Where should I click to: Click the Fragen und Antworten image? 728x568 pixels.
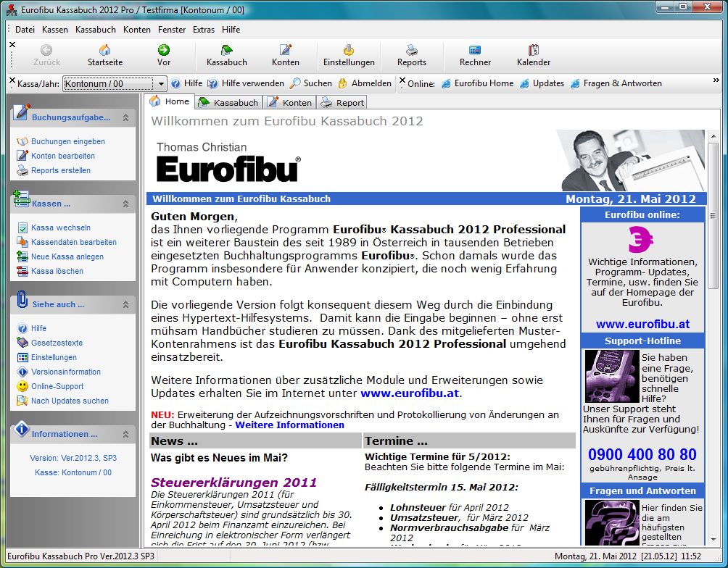pos(611,522)
